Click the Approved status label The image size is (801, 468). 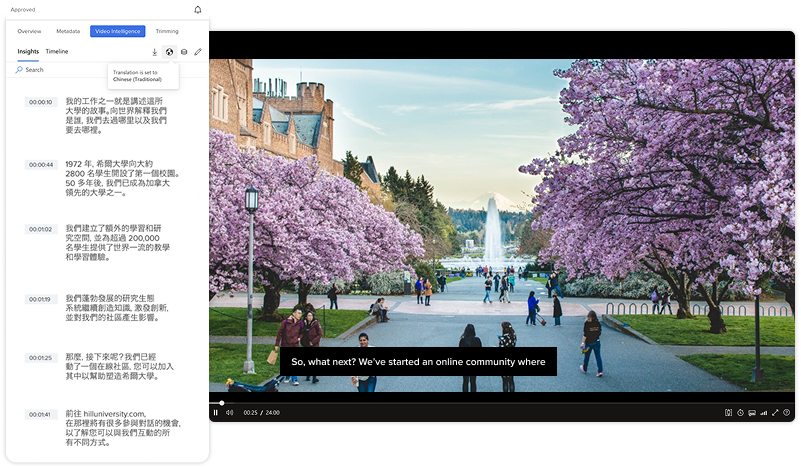click(23, 10)
